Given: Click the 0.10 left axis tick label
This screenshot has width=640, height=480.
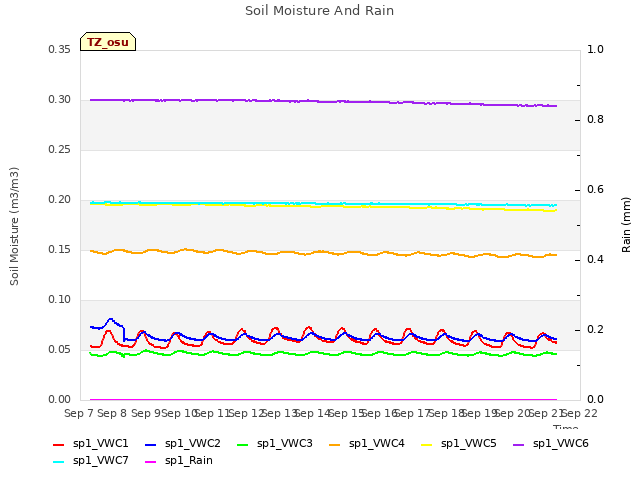Looking at the screenshot, I should [x=60, y=300].
